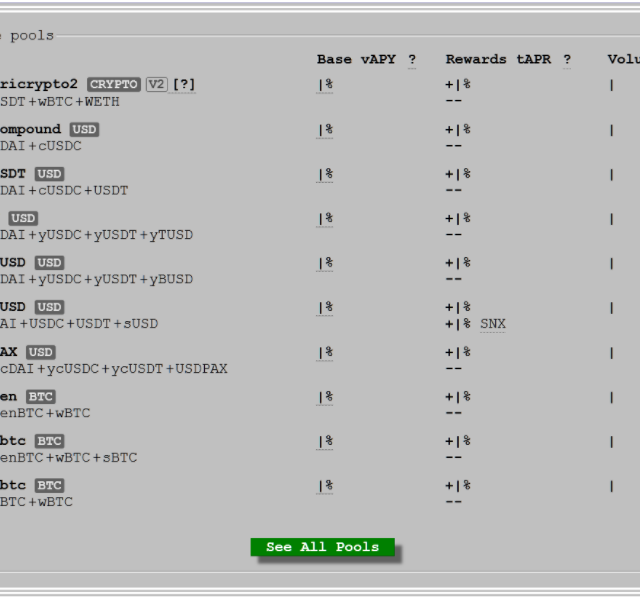The height and width of the screenshot is (598, 640).
Task: Select the DAI+yUSDC+yUSDT+yBUSD coin list
Action: tap(96, 280)
